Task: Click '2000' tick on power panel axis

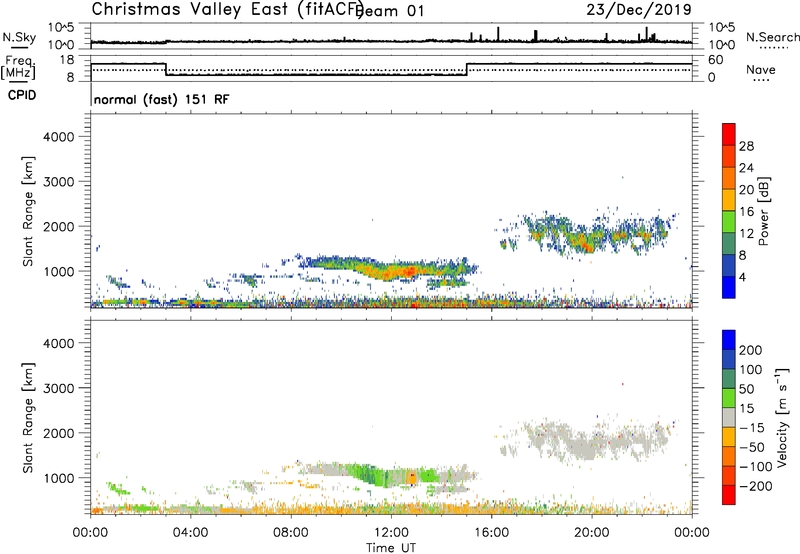Action: [59, 226]
